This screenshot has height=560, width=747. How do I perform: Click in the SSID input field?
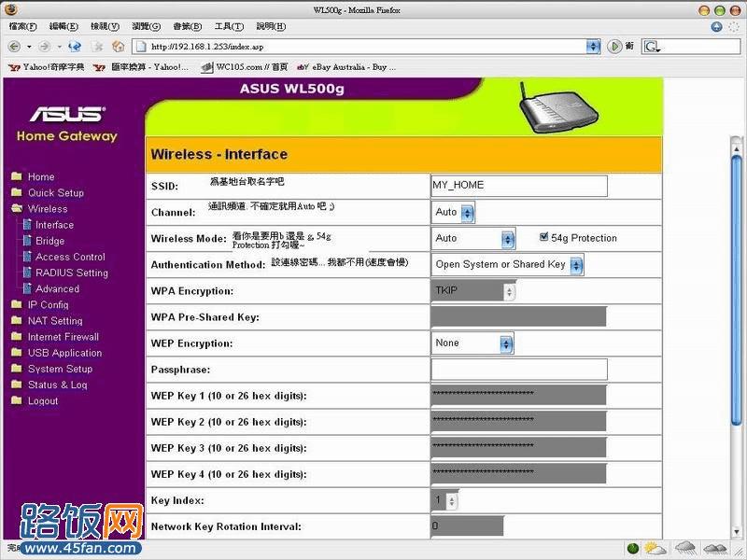pyautogui.click(x=519, y=186)
